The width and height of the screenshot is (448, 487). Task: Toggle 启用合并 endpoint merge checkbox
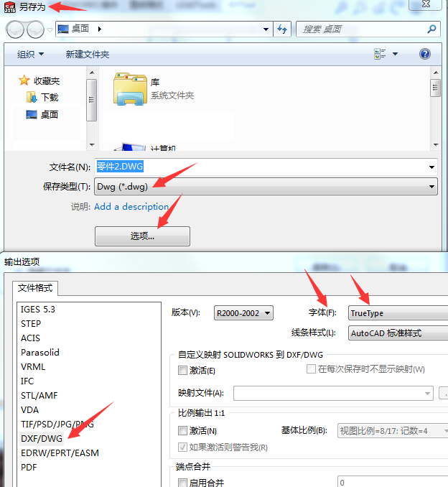click(182, 483)
